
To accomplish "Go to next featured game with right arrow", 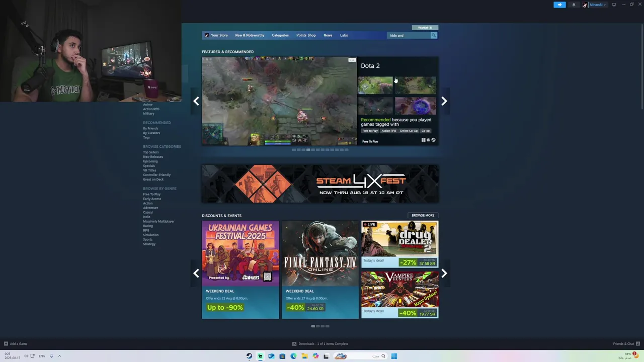I will [x=444, y=101].
